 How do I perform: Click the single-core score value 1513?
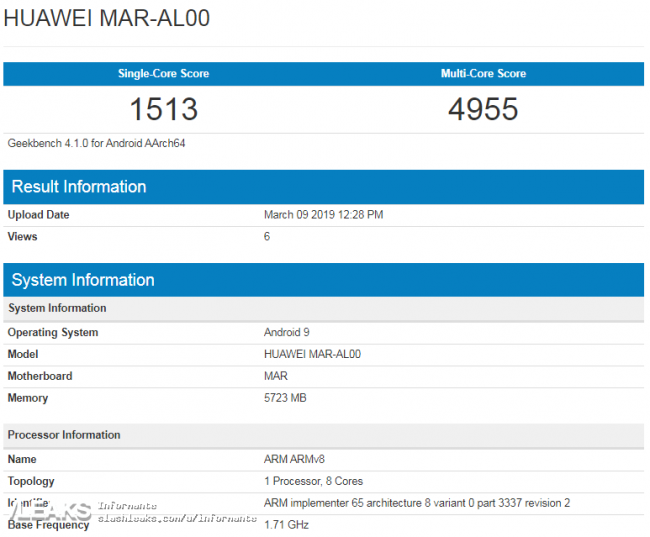(164, 109)
